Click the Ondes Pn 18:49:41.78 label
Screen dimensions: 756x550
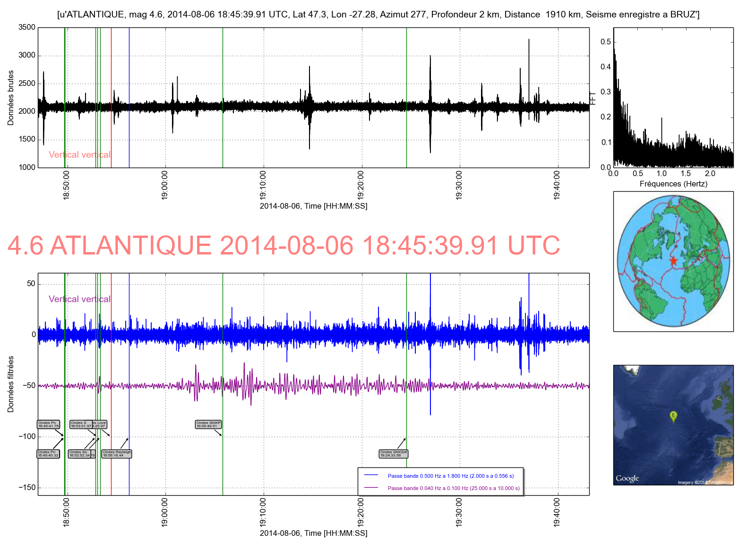coord(48,424)
